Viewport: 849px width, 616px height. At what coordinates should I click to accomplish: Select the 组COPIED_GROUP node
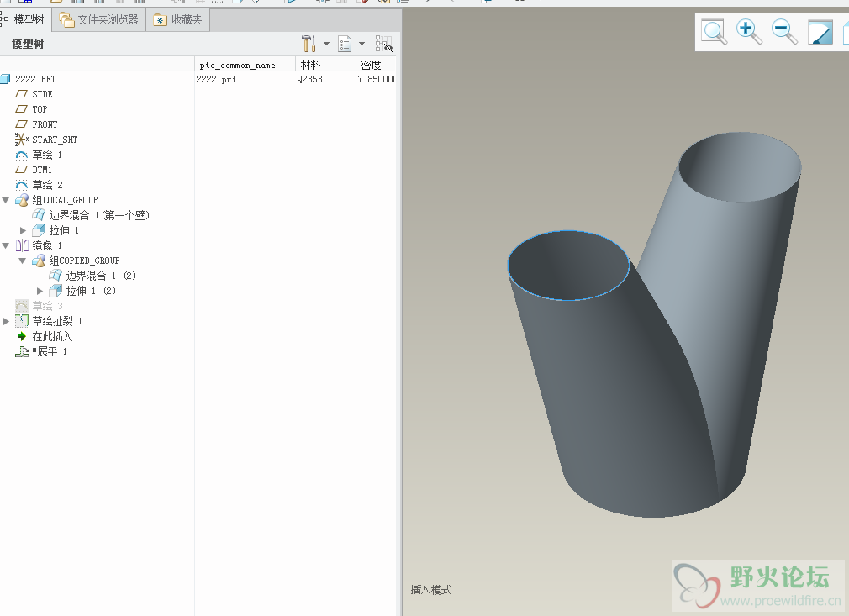point(84,261)
